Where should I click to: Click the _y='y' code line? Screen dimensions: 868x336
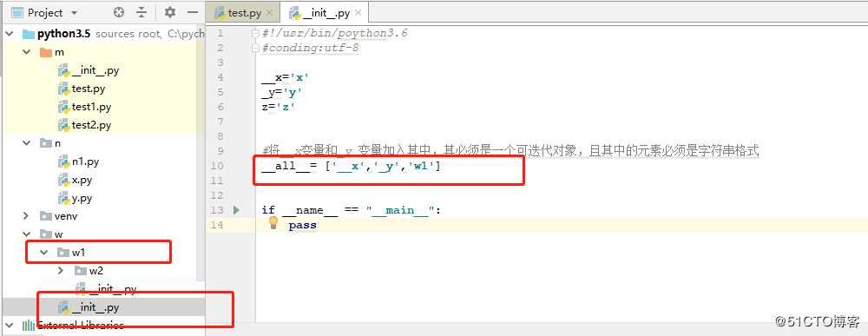click(282, 92)
